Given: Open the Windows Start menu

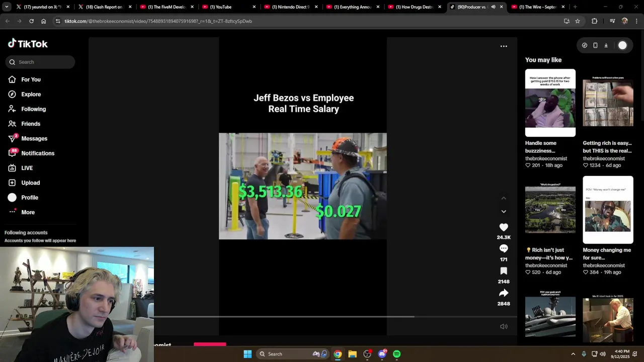Looking at the screenshot, I should point(248,354).
